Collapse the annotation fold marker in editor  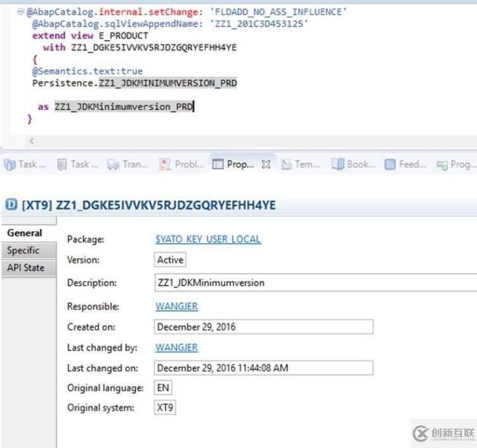point(21,12)
